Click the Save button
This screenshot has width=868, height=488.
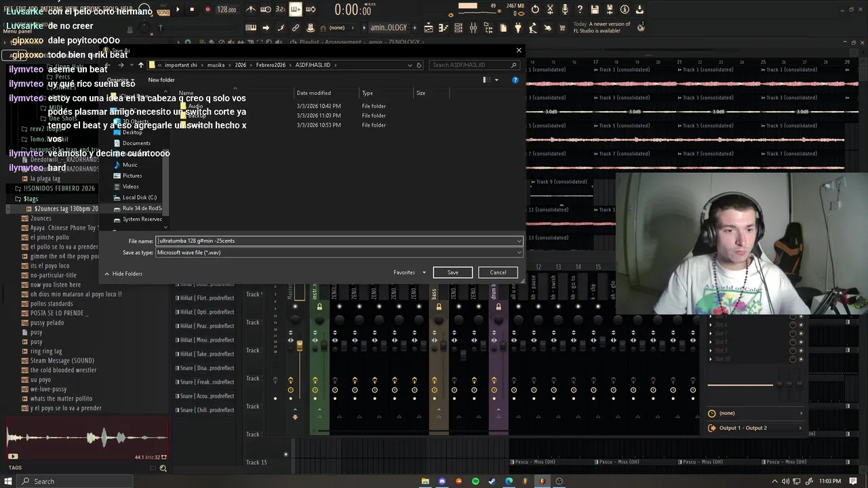452,272
